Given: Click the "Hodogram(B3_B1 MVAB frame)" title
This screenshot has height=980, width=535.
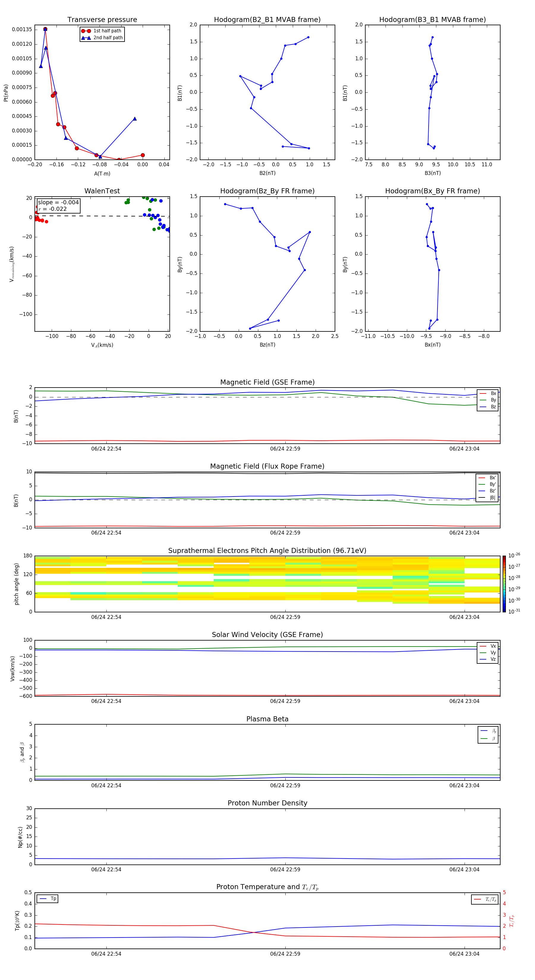Looking at the screenshot, I should coord(432,19).
